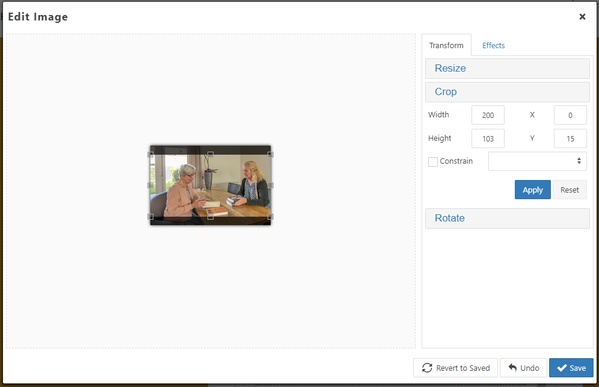Click the image preview thumbnail

[x=210, y=185]
